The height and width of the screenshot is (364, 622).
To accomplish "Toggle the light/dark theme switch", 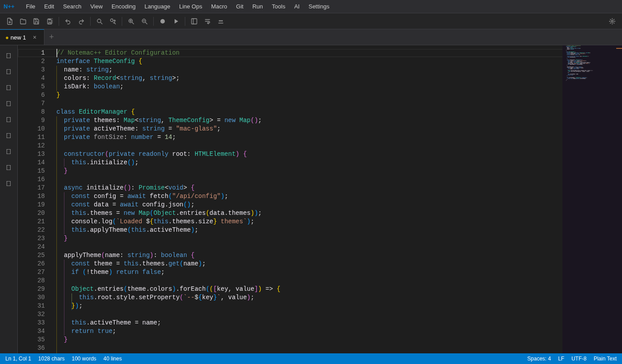I will click(x=612, y=21).
